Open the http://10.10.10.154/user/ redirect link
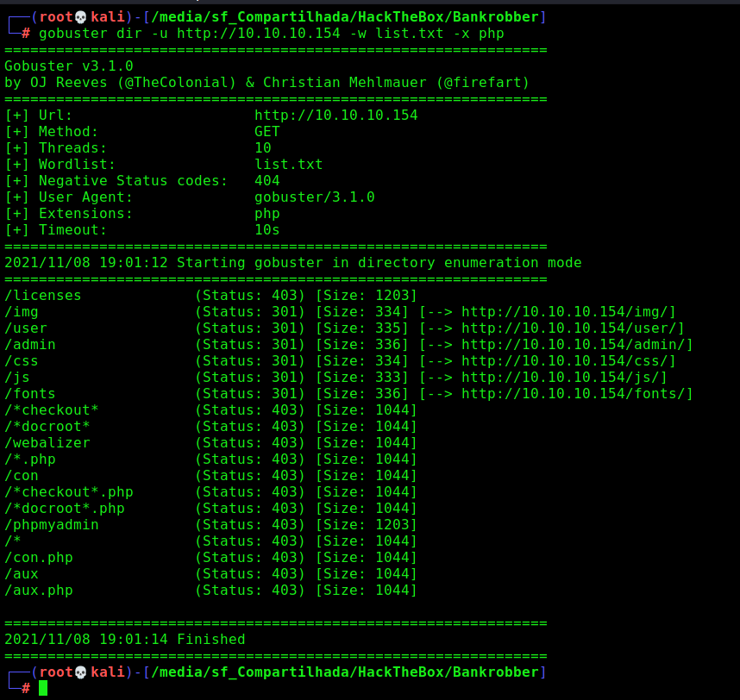740x700 pixels. [568, 328]
